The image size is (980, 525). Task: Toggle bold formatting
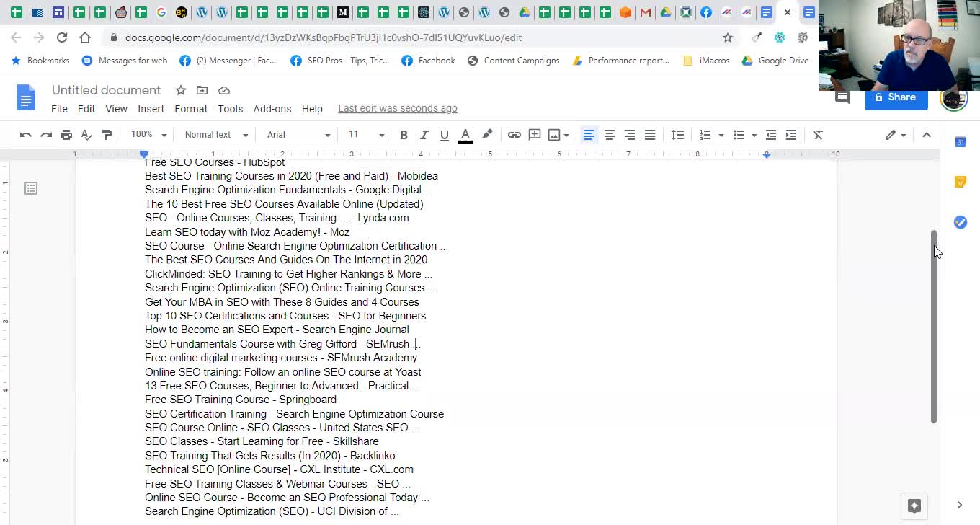tap(404, 135)
